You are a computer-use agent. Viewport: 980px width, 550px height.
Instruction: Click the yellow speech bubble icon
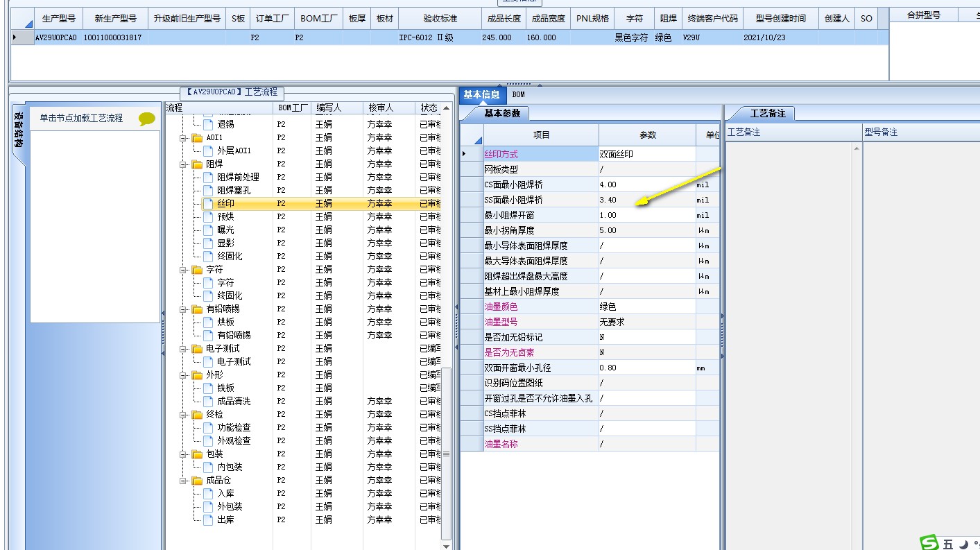click(x=146, y=119)
